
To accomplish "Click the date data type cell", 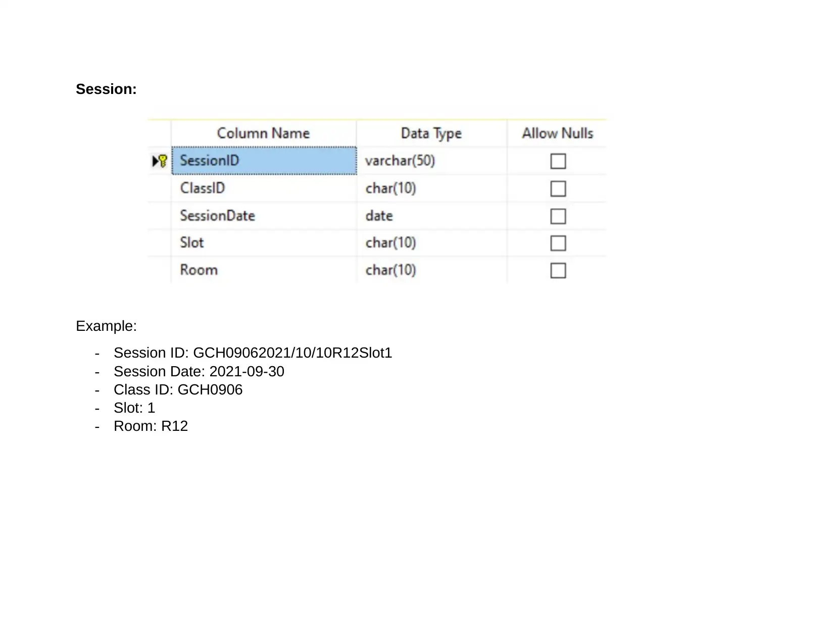I will pyautogui.click(x=432, y=216).
